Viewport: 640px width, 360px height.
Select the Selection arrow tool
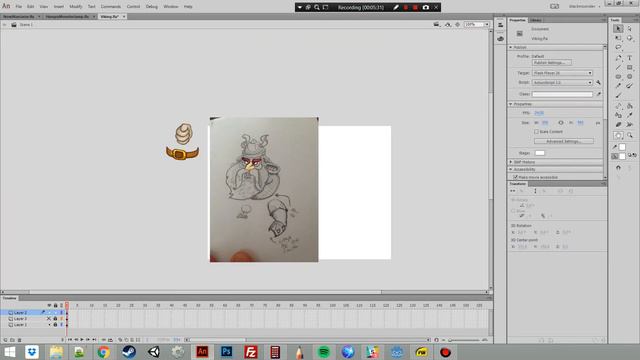pyautogui.click(x=618, y=29)
